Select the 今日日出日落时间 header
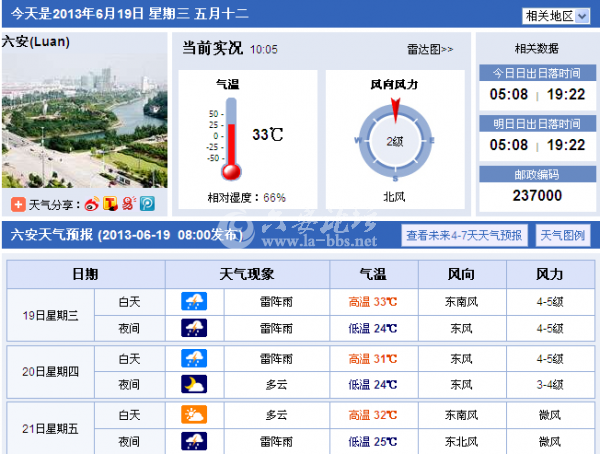The height and width of the screenshot is (454, 600). [537, 73]
